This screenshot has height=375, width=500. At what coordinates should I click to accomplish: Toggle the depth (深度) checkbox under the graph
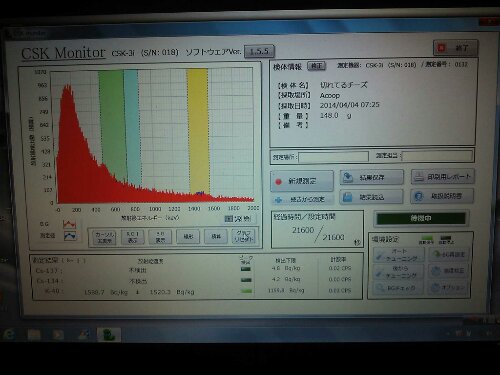tap(228, 219)
